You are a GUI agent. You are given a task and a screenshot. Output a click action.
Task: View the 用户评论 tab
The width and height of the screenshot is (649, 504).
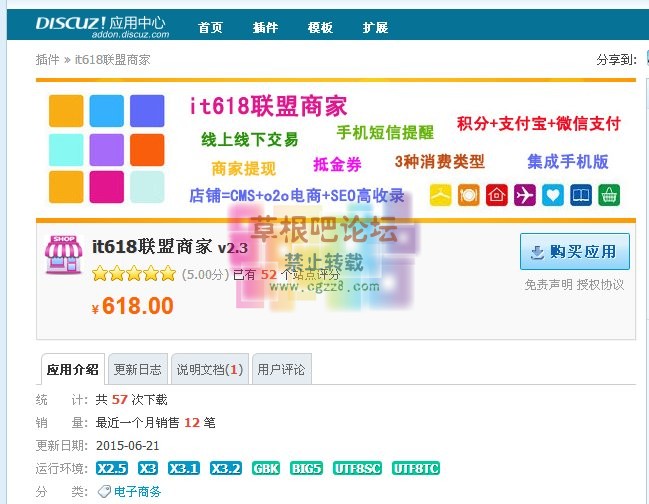click(281, 369)
